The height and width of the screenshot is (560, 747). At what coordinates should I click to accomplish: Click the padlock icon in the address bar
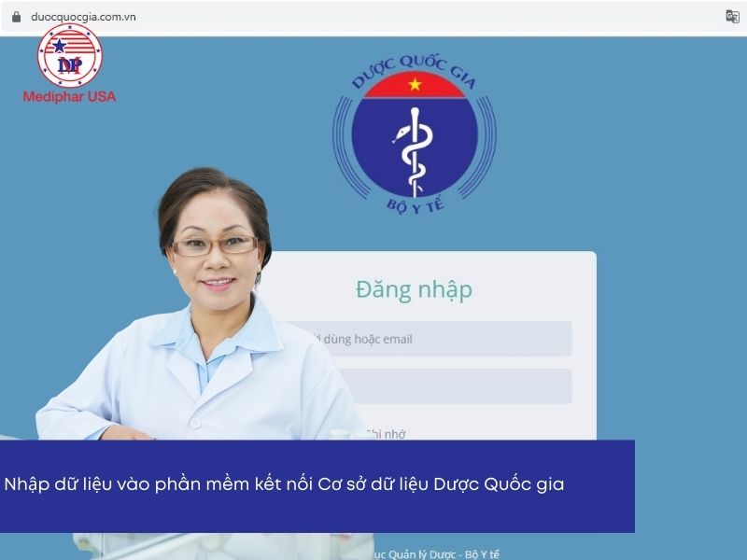coord(16,17)
